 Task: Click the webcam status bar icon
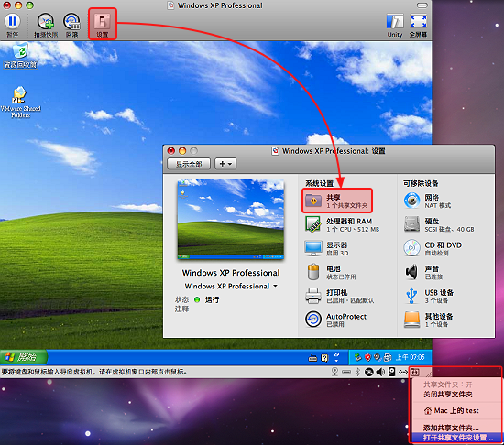click(x=334, y=372)
